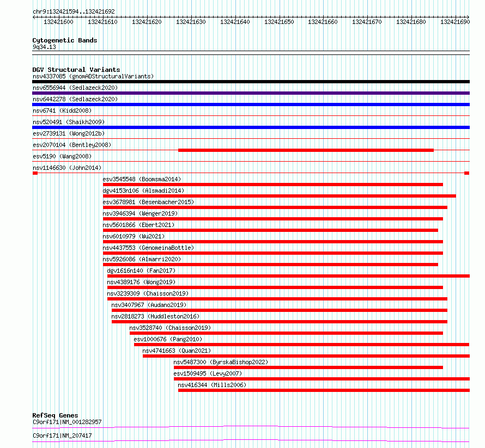Screen dimensions: 485x448
Task: Open esv1000676 (Pang2010) label
Action: point(168,339)
